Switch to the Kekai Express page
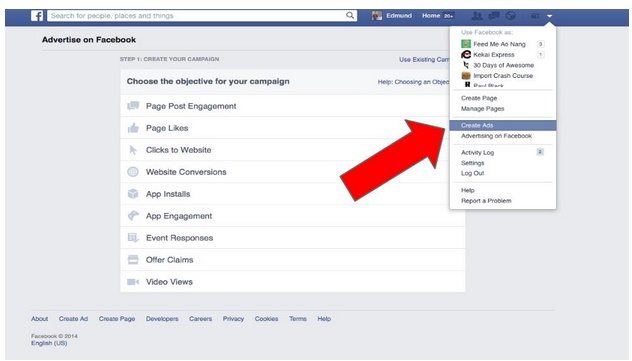The height and width of the screenshot is (361, 632). pyautogui.click(x=493, y=54)
